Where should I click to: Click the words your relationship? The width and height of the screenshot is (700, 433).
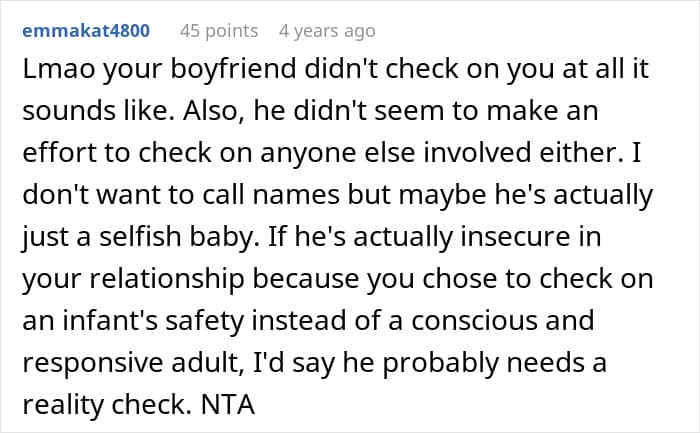click(133, 279)
